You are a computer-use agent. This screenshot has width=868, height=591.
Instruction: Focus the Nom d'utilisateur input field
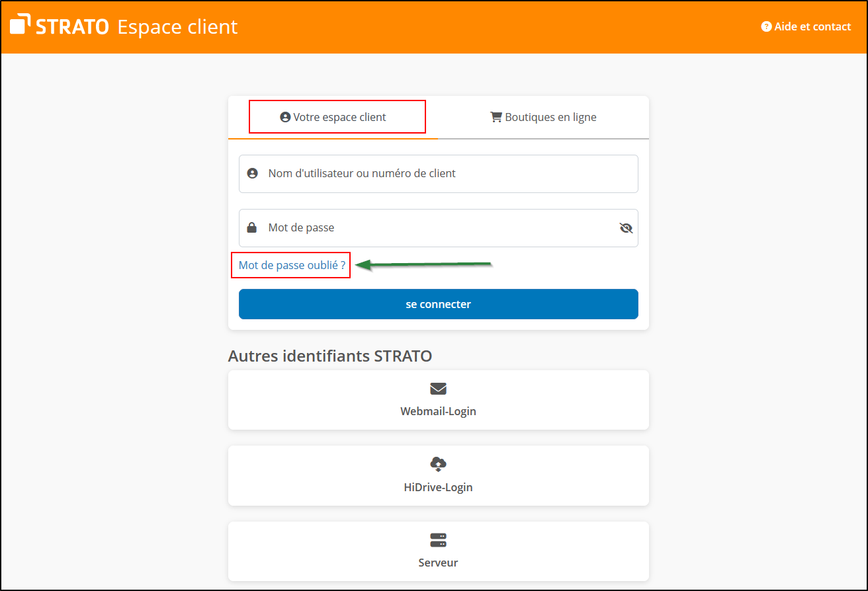[x=437, y=174]
